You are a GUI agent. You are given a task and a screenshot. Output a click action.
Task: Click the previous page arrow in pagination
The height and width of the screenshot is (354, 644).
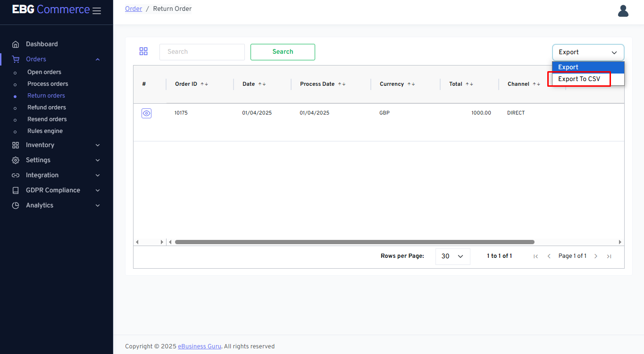point(549,256)
